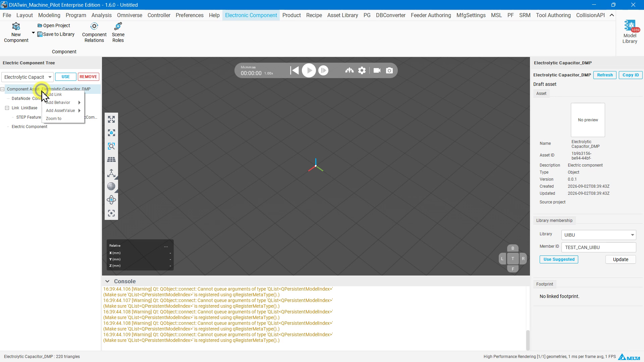Select the DataNode tree item

(26, 99)
